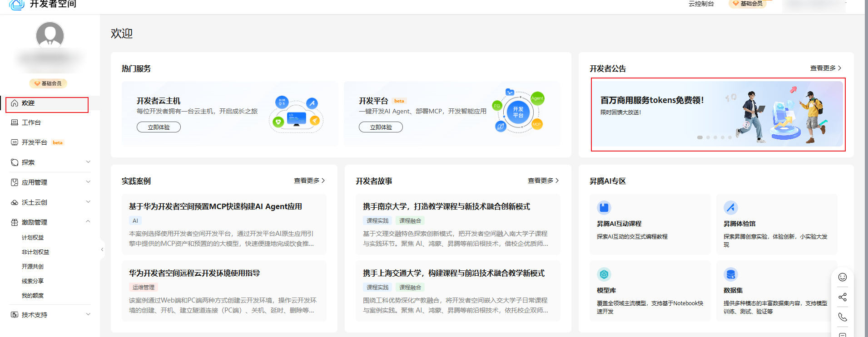Click the 工作台 sidebar icon
Viewport: 868px width, 337px height.
click(15, 122)
